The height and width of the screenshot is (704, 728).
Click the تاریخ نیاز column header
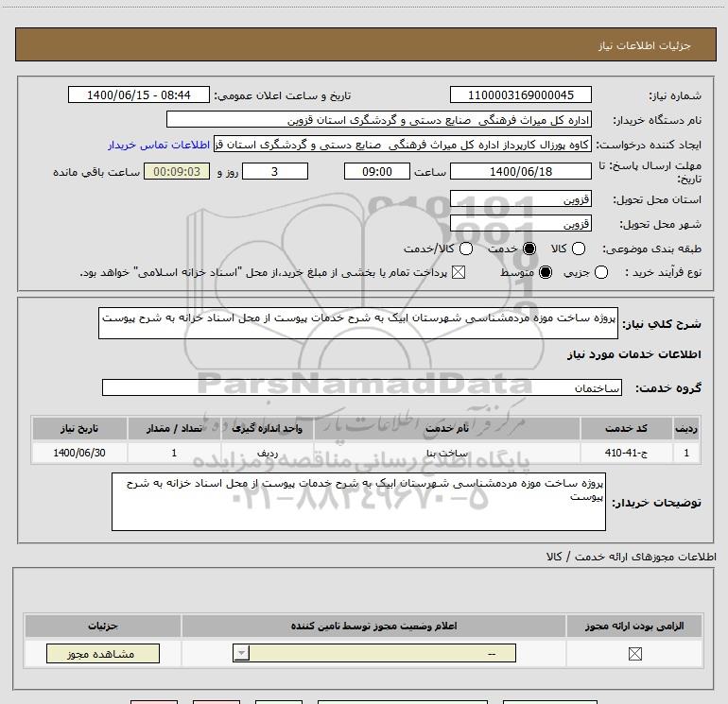79,428
